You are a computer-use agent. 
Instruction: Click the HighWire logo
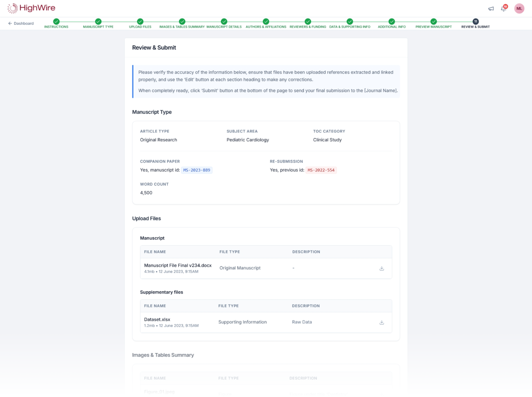31,8
